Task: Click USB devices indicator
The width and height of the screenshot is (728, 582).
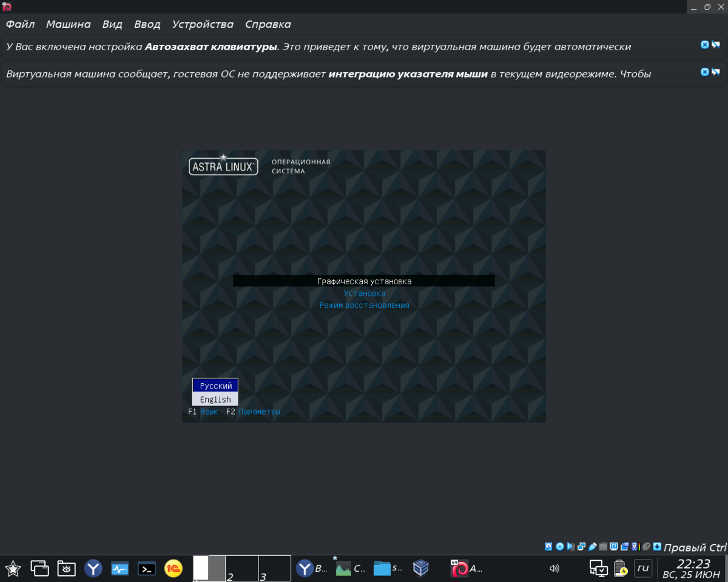Action: [593, 546]
